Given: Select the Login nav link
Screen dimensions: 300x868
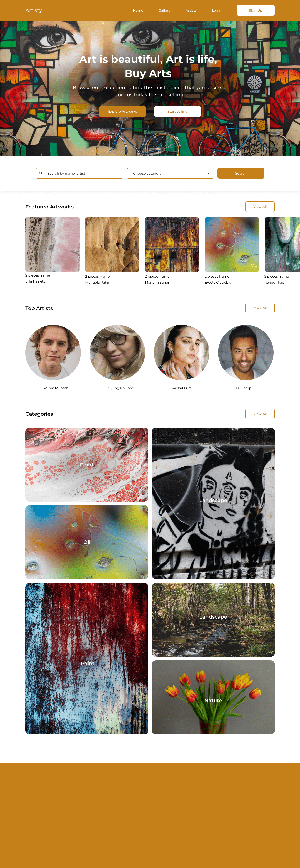Looking at the screenshot, I should [x=217, y=10].
